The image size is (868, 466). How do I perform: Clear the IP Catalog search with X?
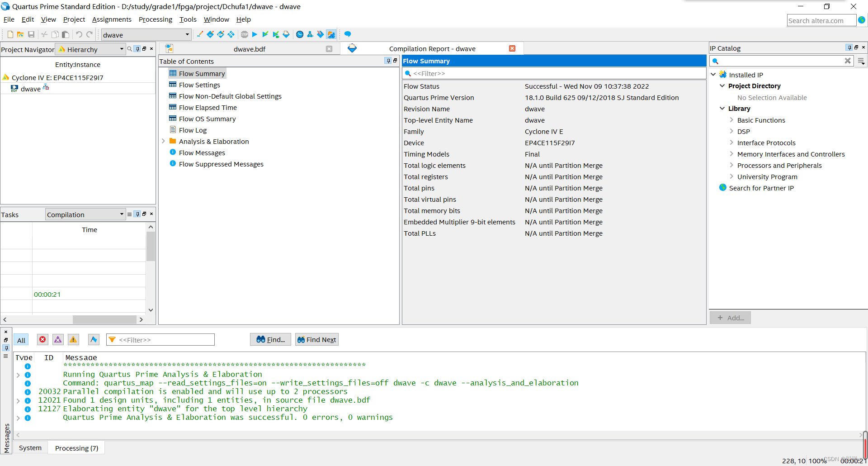tap(848, 61)
